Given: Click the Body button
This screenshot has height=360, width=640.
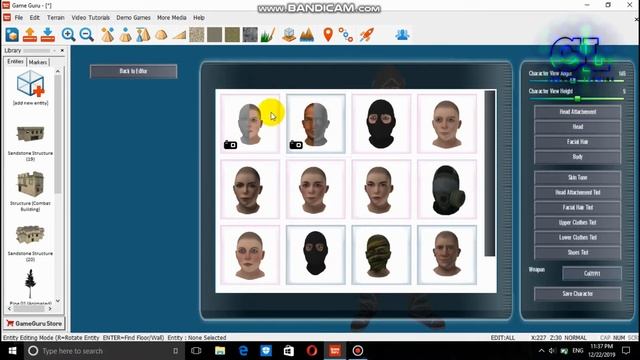Looking at the screenshot, I should (578, 157).
